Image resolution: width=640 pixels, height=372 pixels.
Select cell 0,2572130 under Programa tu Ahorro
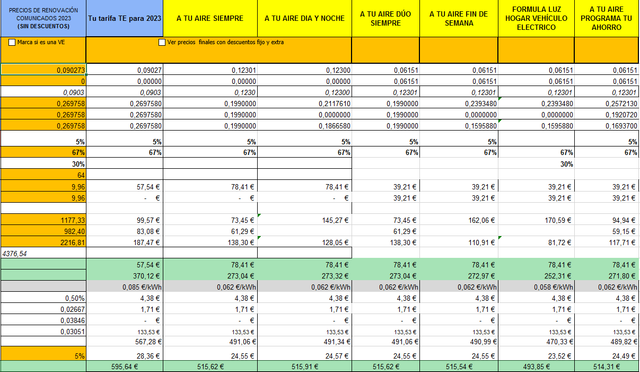click(x=607, y=103)
